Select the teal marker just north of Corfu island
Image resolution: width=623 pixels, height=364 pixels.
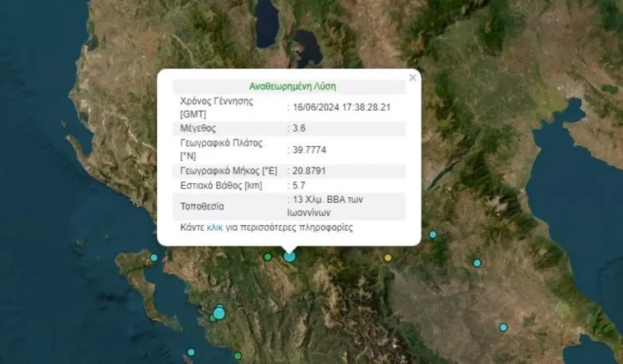154,257
